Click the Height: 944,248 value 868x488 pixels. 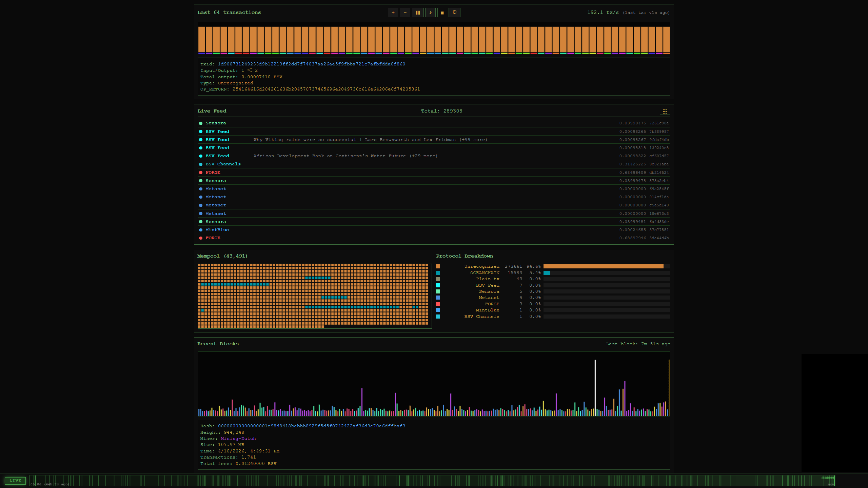(x=234, y=432)
